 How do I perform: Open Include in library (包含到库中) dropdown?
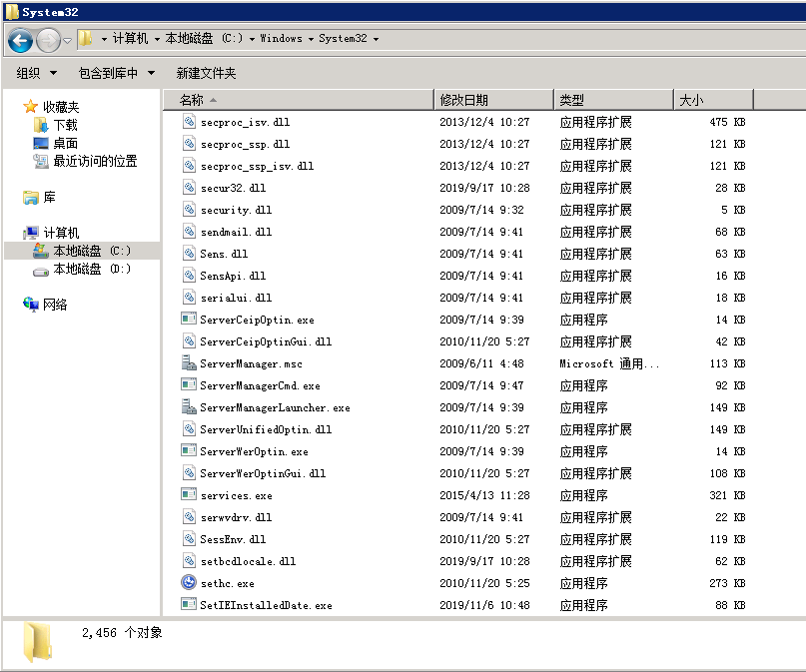pos(116,73)
